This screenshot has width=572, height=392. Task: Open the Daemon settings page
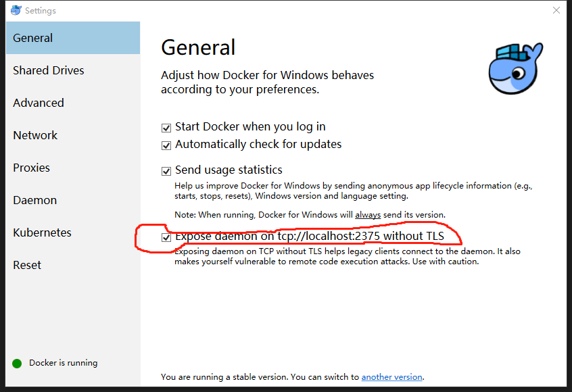coord(35,200)
